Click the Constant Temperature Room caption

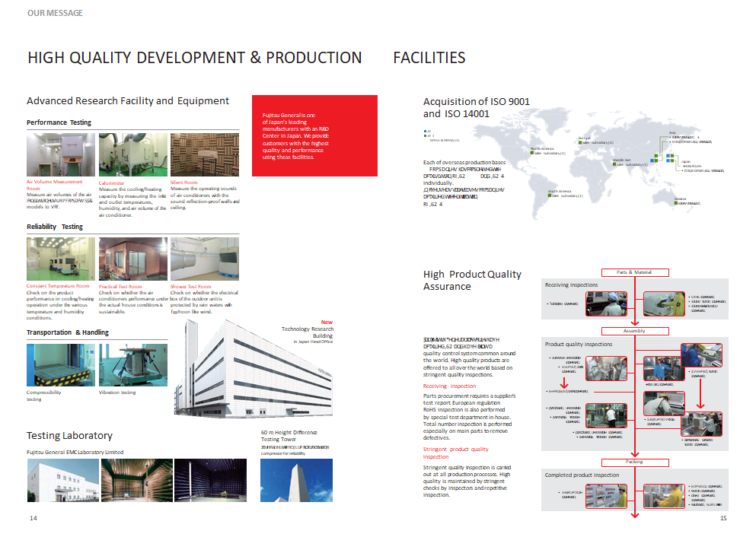(58, 286)
